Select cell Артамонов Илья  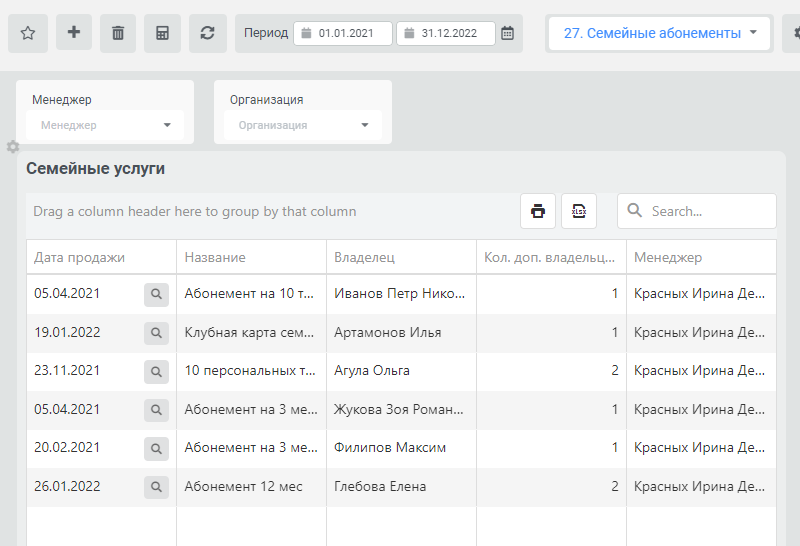(x=402, y=333)
